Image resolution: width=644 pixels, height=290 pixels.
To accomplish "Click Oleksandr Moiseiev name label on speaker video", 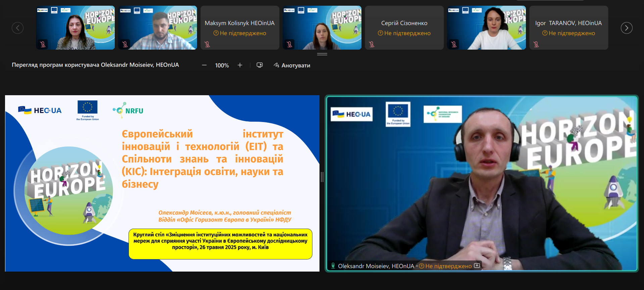I will click(x=376, y=266).
